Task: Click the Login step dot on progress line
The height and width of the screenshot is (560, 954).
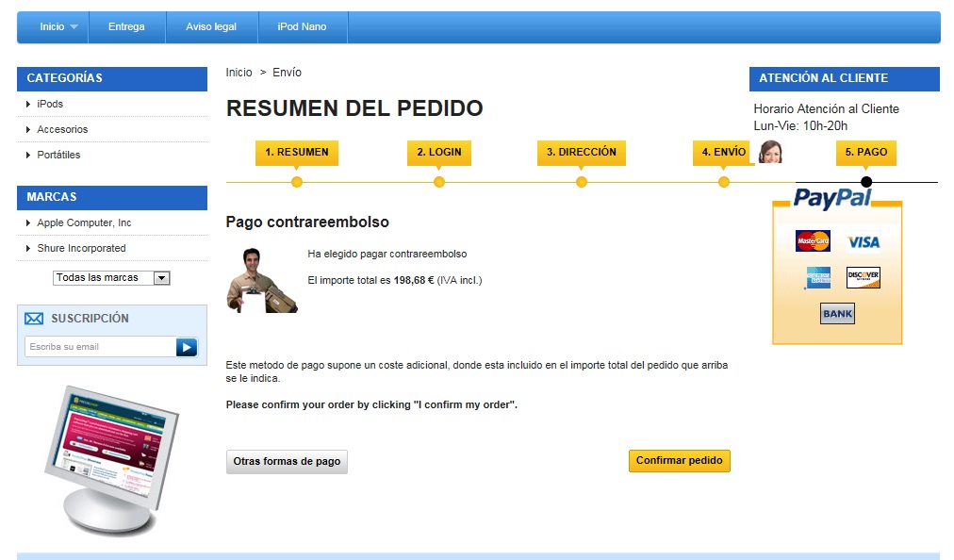Action: (439, 182)
